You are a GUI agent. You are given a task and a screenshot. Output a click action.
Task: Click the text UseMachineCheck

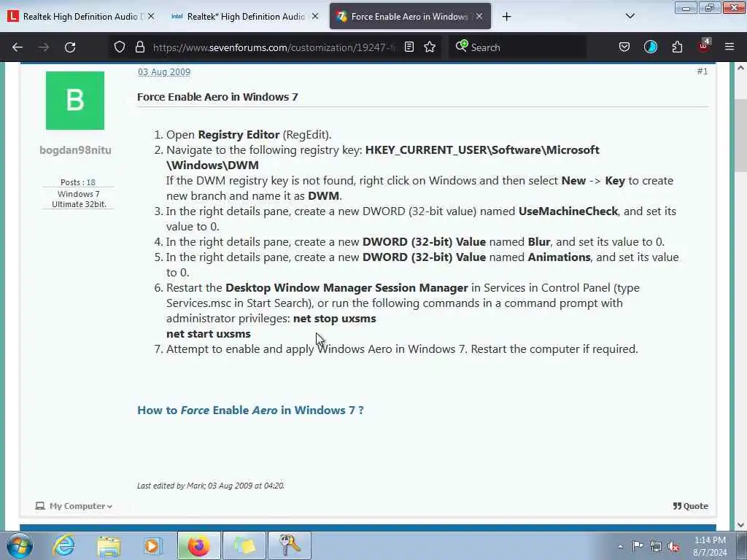pos(568,211)
